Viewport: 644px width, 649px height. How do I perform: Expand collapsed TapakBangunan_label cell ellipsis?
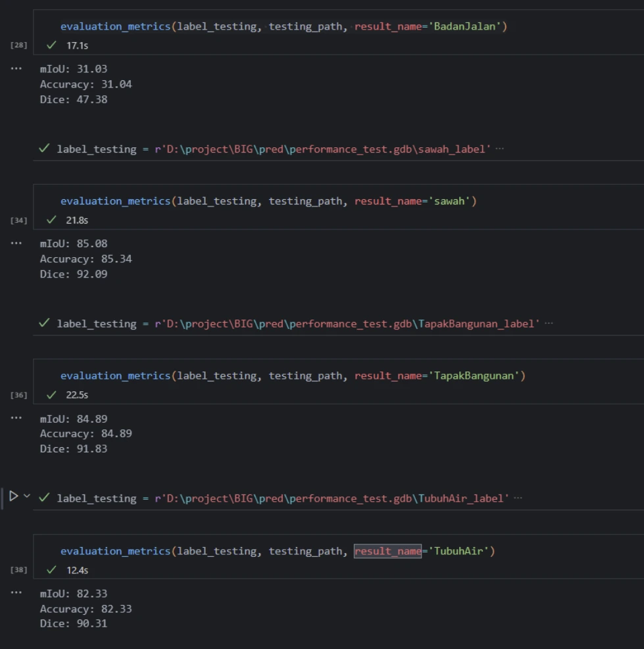click(549, 324)
